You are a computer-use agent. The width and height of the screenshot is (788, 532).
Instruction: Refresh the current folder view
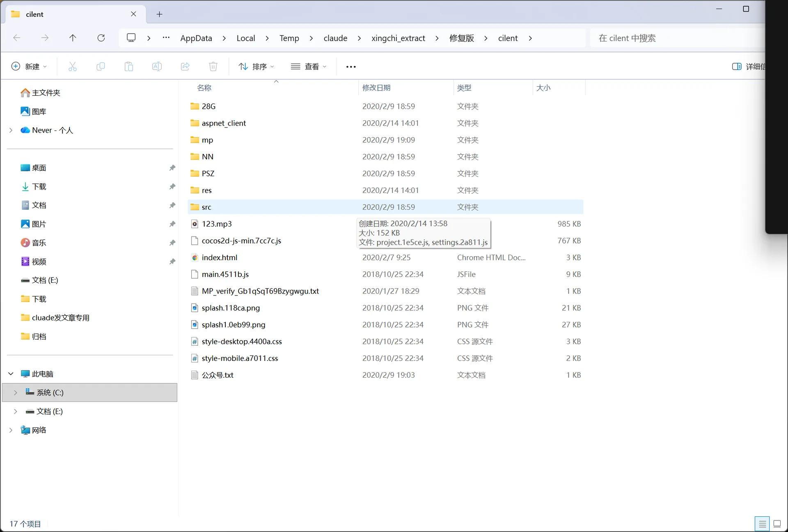[101, 38]
